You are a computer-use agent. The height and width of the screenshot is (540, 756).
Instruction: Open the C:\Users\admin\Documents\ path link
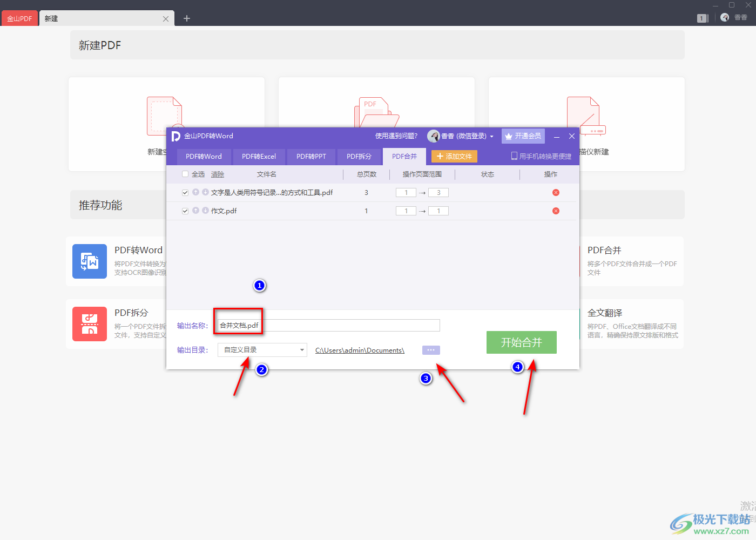pos(360,350)
